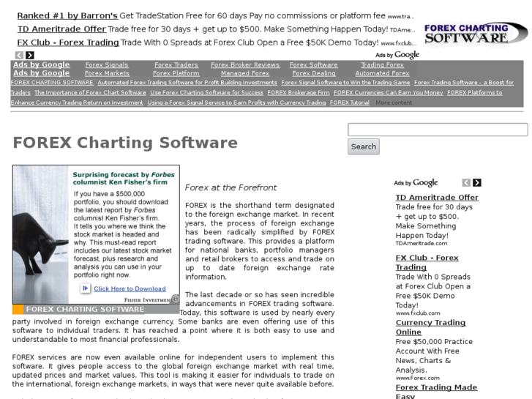
Task: Open 'Automated Forex Trading Software for Profit' link
Action: tap(187, 83)
